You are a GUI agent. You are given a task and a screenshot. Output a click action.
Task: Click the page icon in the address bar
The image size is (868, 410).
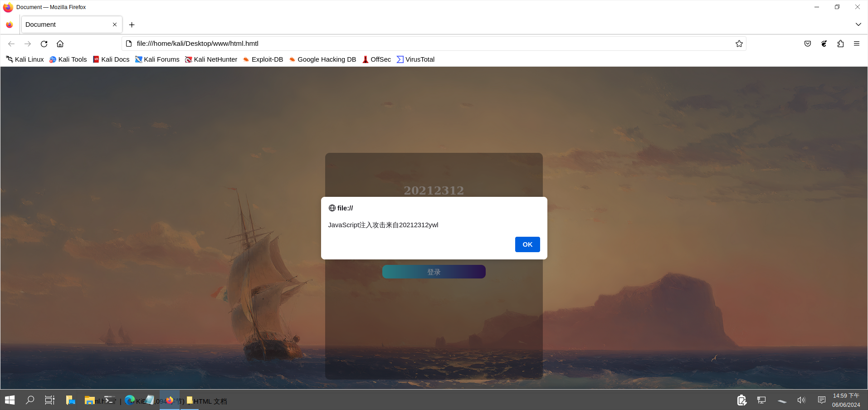(x=129, y=44)
